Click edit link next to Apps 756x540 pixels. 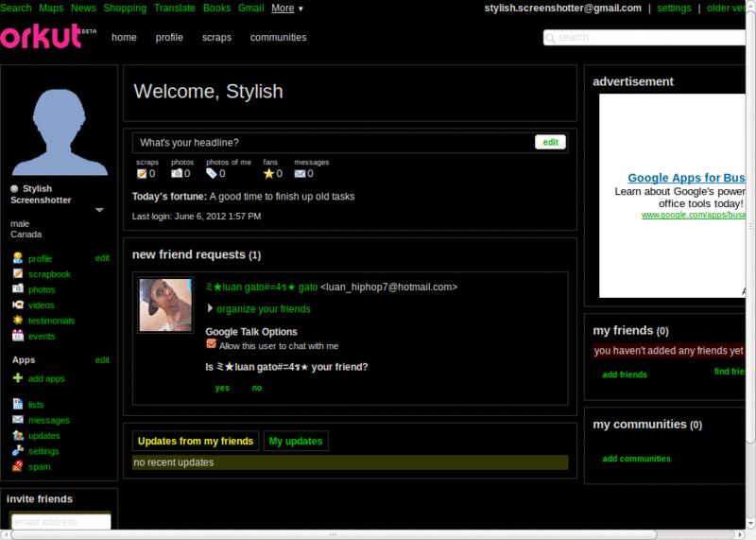(102, 360)
